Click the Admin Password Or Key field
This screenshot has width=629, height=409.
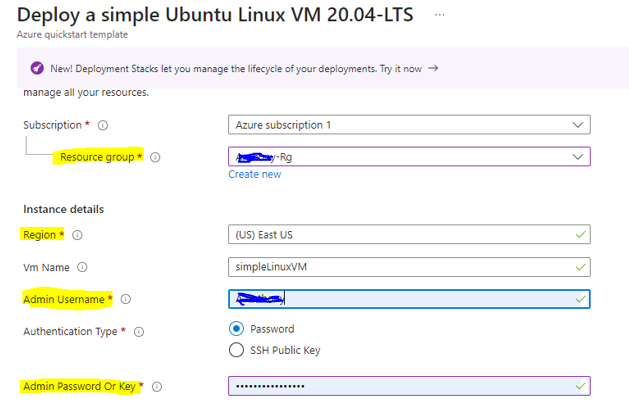[x=409, y=386]
